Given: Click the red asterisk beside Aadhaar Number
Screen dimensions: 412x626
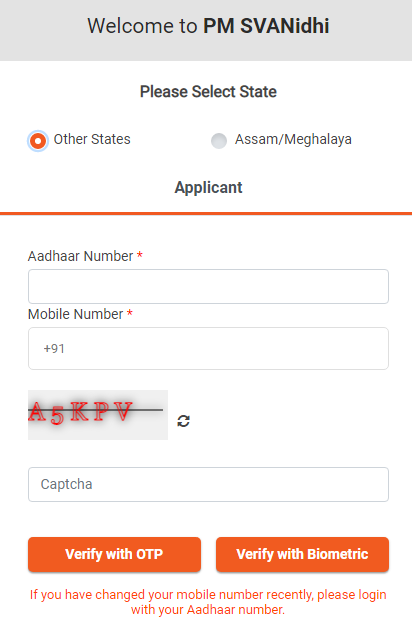Looking at the screenshot, I should click(x=140, y=254).
